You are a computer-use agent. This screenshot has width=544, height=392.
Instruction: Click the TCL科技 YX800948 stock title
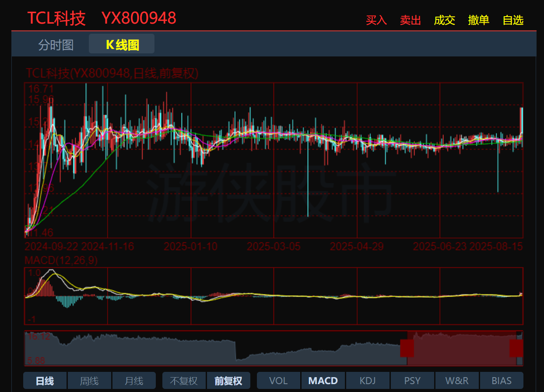[x=102, y=18]
